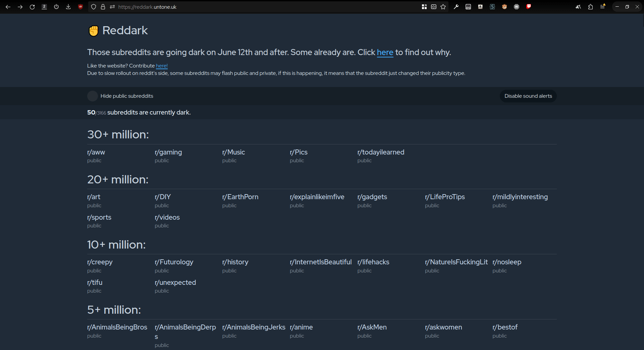Viewport: 644px width, 350px height.
Task: Open the wrench developer tools icon
Action: pyautogui.click(x=456, y=7)
